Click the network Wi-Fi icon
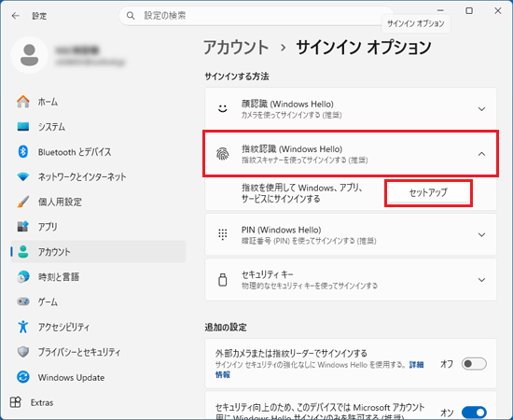513x420 pixels. (x=23, y=176)
